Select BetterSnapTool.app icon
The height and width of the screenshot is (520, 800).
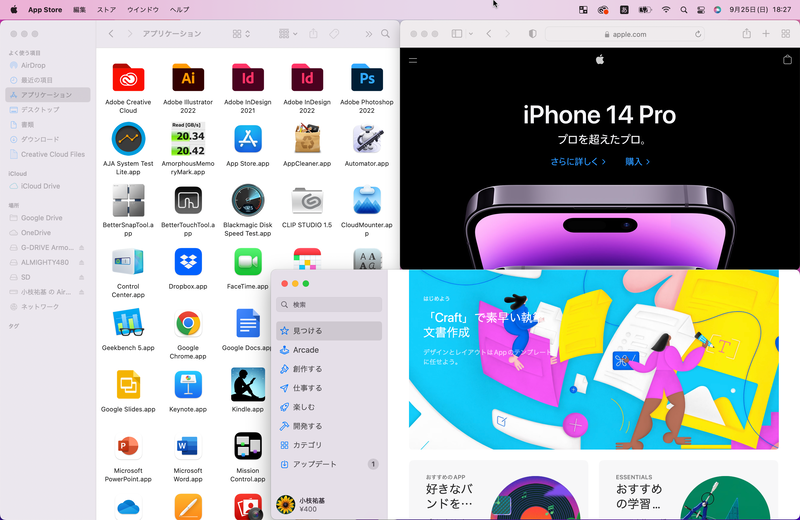pyautogui.click(x=128, y=201)
